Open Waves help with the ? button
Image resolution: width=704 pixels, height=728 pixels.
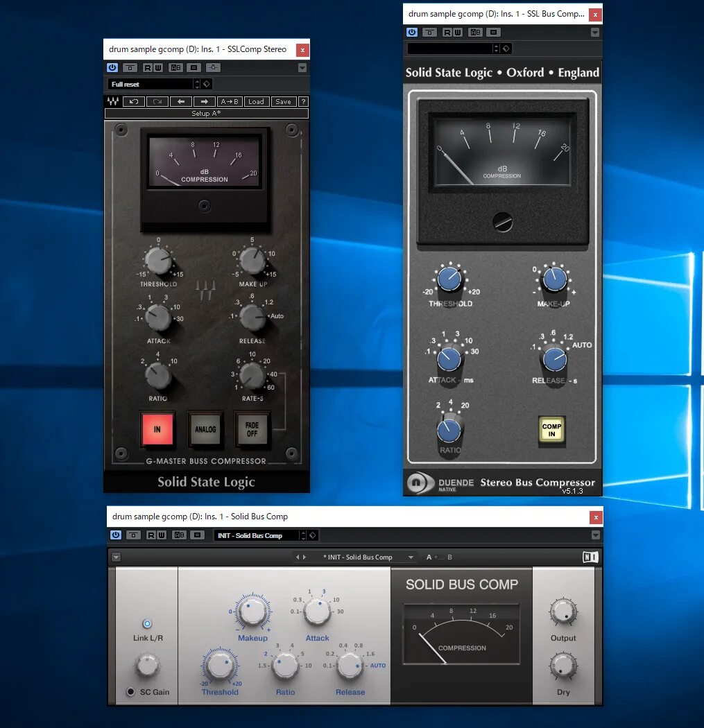coord(303,102)
